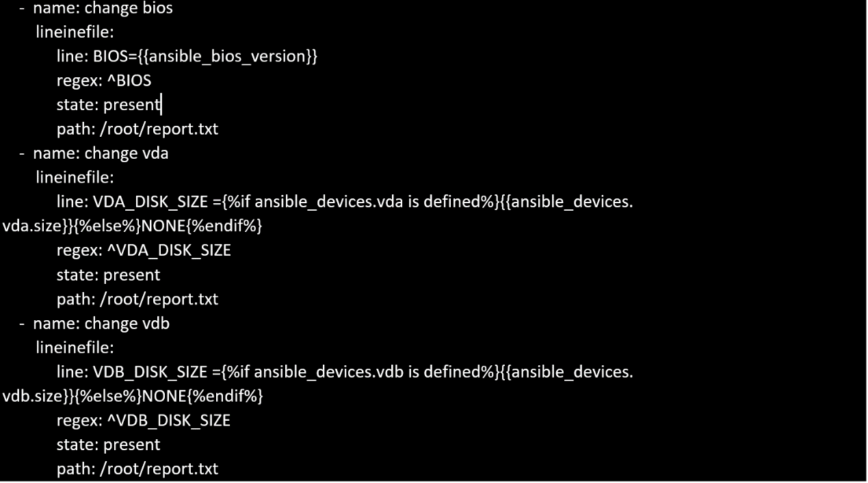Click 'lineinefile:' under the change vda task
868x483 pixels.
click(75, 177)
